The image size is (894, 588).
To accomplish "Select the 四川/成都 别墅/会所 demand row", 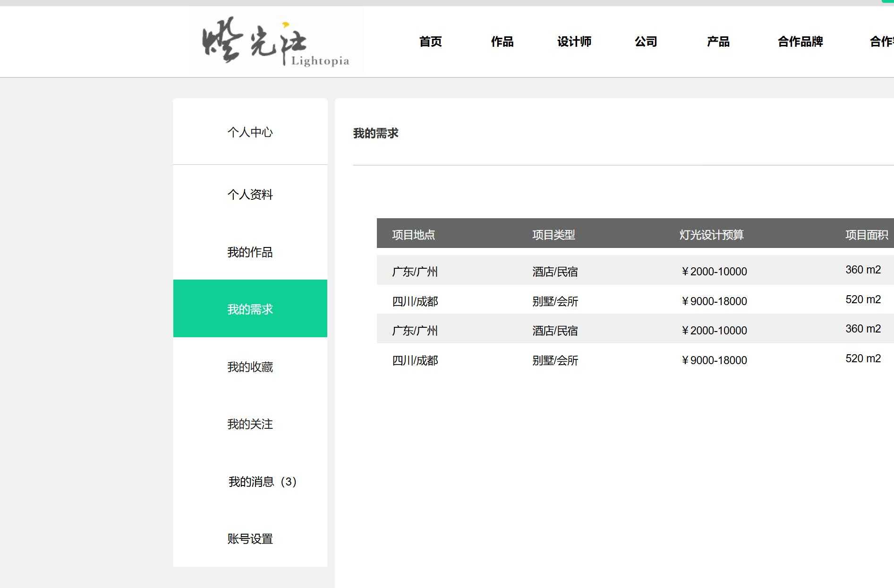I will pyautogui.click(x=567, y=301).
